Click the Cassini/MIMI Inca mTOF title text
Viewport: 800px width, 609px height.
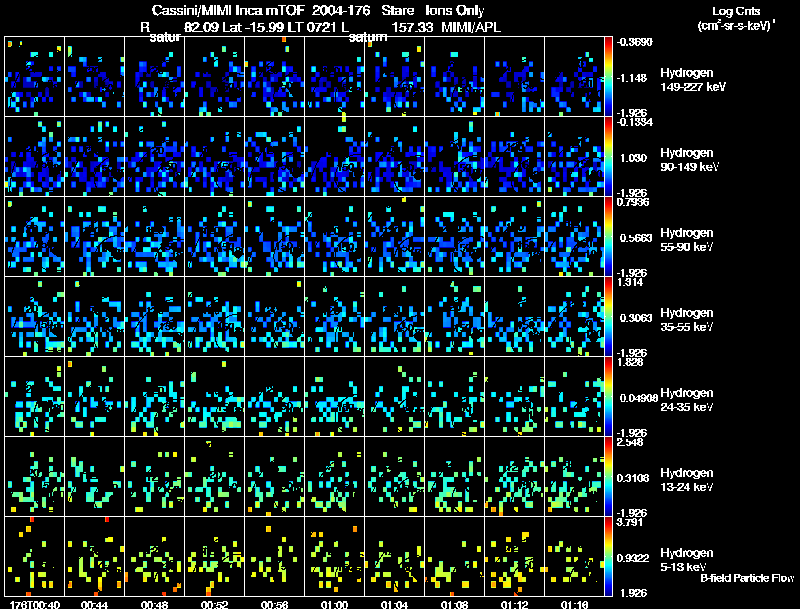(x=228, y=10)
